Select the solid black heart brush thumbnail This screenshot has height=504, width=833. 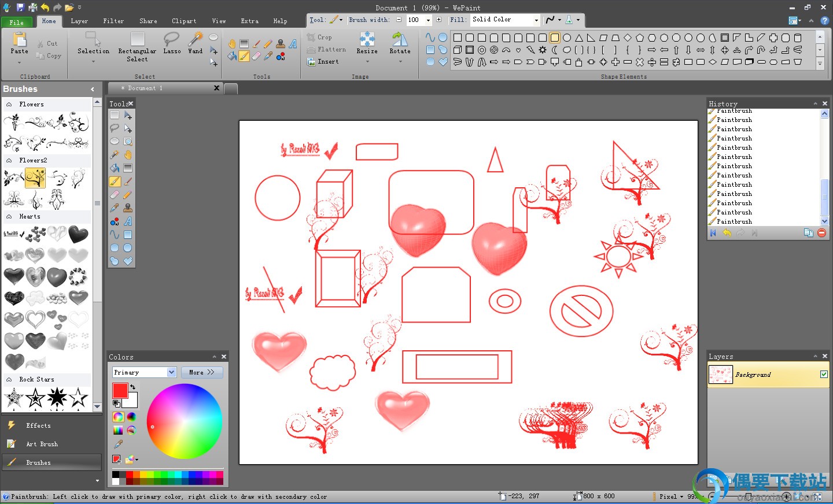(78, 234)
